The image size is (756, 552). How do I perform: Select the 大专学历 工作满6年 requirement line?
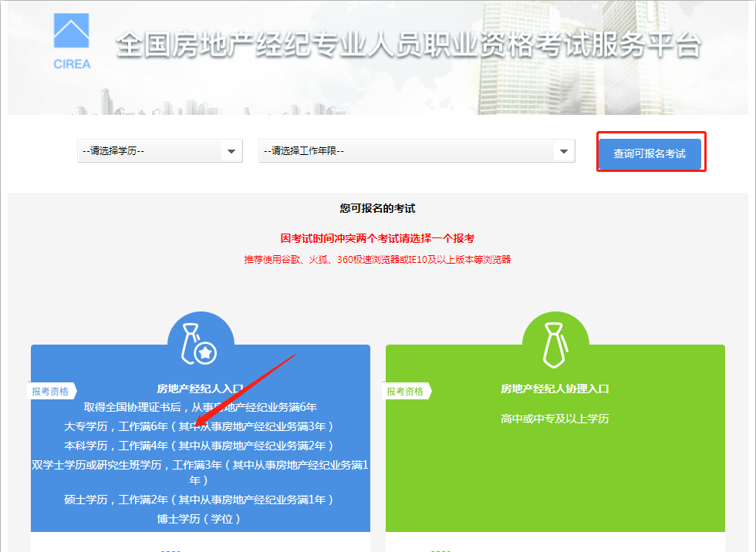200,426
